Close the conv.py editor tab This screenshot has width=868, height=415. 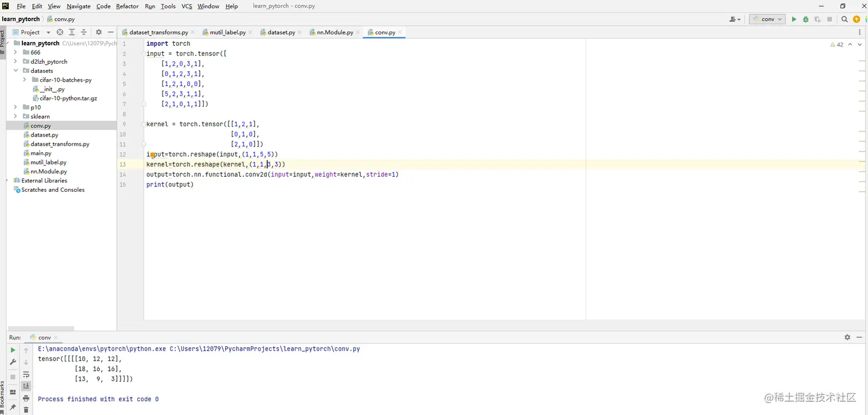coord(400,32)
